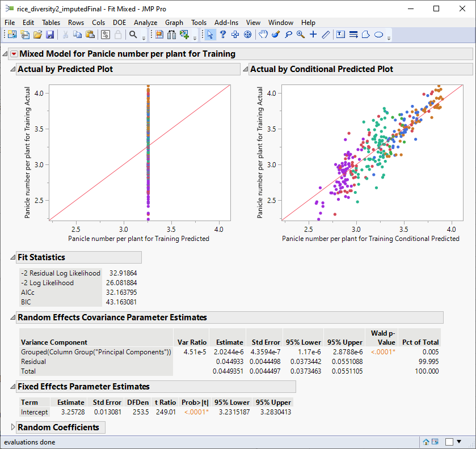Select the Brush tool in toolbar
Viewport: 476px width, 449px height.
(276, 35)
